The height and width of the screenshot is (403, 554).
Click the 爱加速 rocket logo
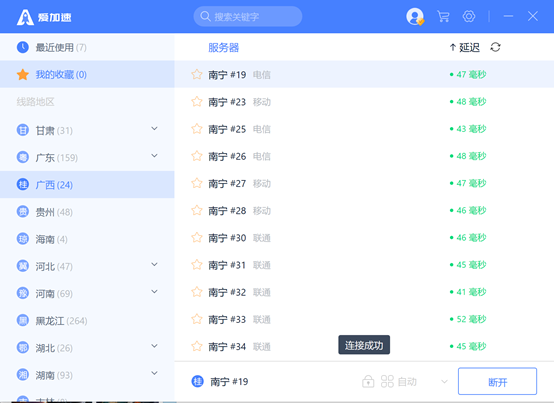[25, 17]
